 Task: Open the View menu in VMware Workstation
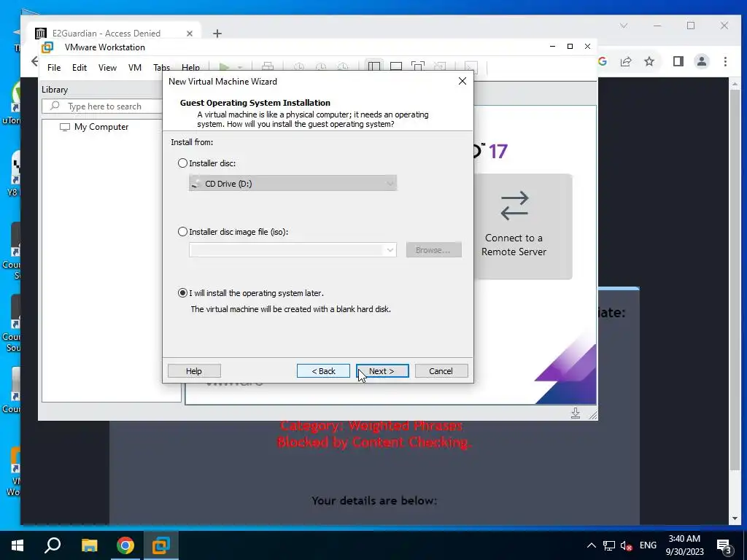click(107, 68)
